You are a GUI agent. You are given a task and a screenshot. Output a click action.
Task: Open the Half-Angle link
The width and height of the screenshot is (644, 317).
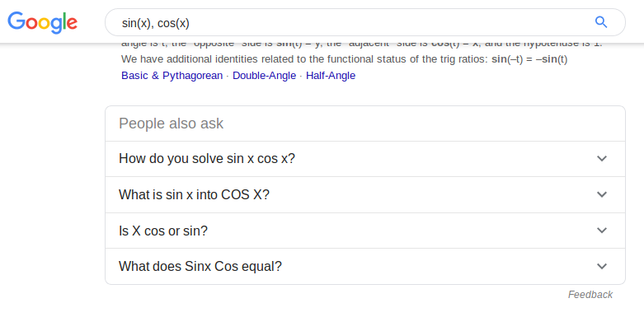[331, 76]
